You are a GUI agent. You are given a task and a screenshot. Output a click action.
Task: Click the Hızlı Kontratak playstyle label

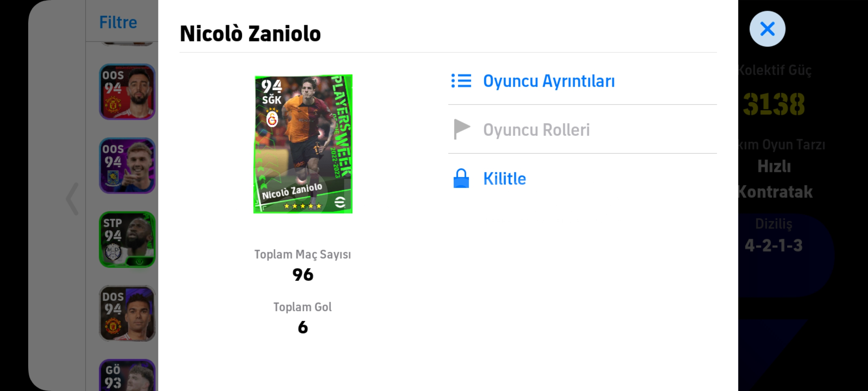(775, 179)
